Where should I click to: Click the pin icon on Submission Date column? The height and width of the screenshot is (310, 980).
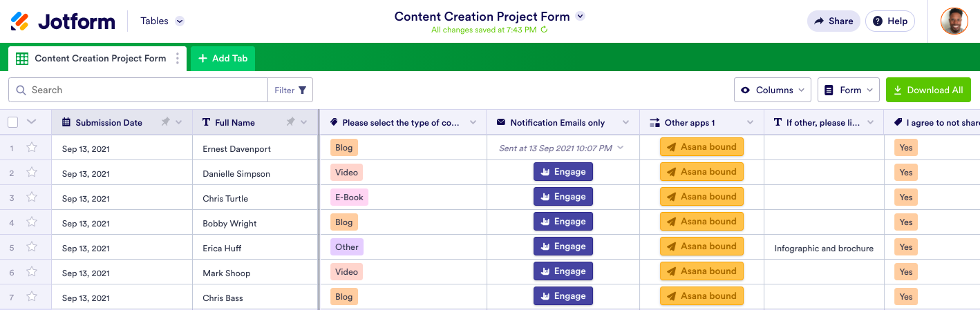click(x=165, y=122)
